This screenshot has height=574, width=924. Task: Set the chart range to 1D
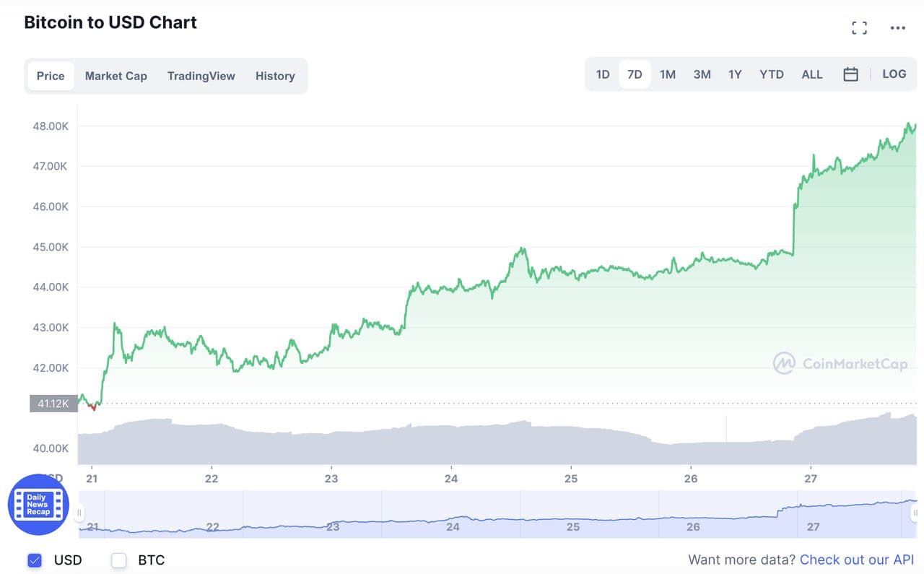coord(603,74)
